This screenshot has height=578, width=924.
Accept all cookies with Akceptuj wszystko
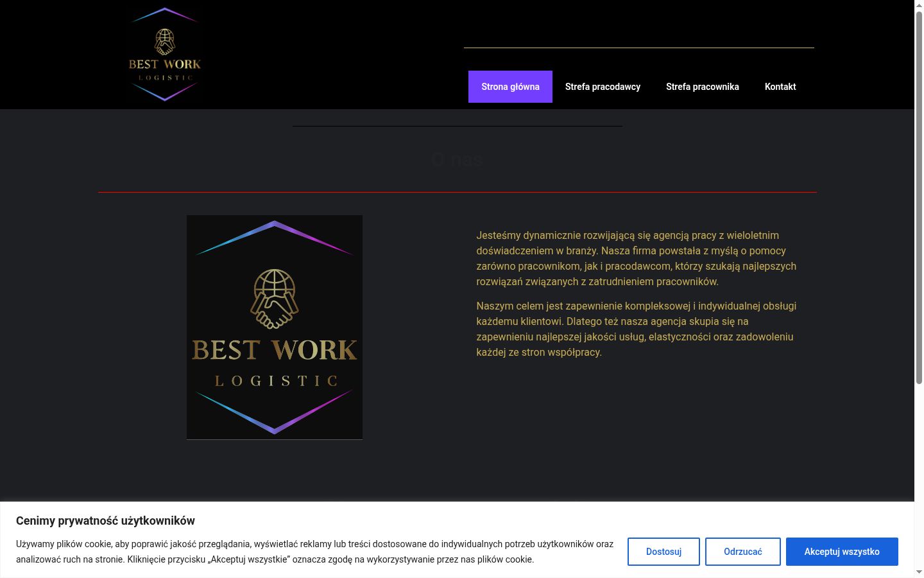click(842, 552)
